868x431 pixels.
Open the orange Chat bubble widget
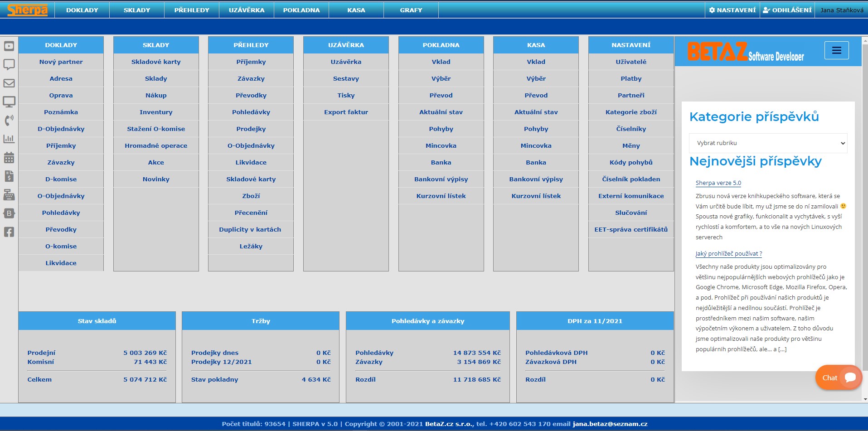838,378
